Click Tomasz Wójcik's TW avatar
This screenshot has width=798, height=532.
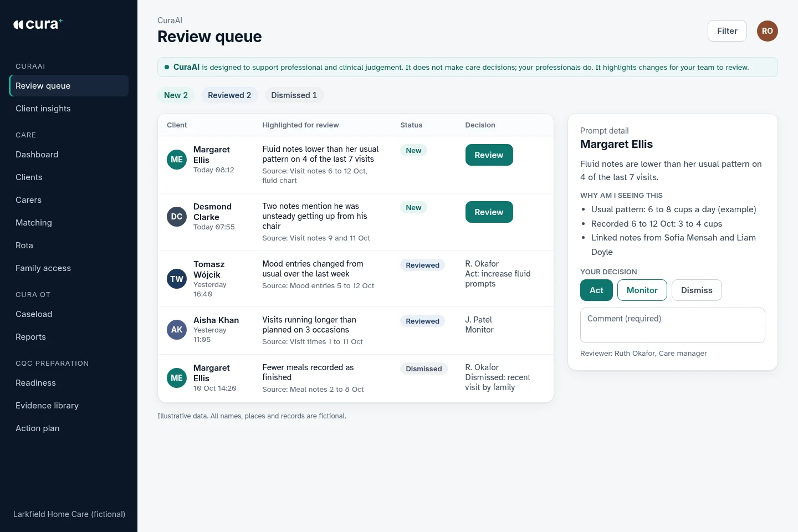pos(177,279)
